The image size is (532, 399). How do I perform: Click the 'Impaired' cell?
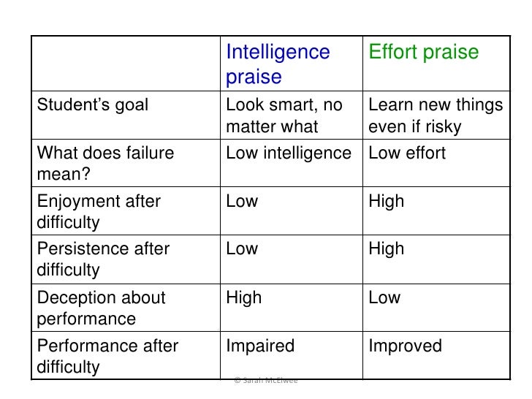pyautogui.click(x=260, y=346)
